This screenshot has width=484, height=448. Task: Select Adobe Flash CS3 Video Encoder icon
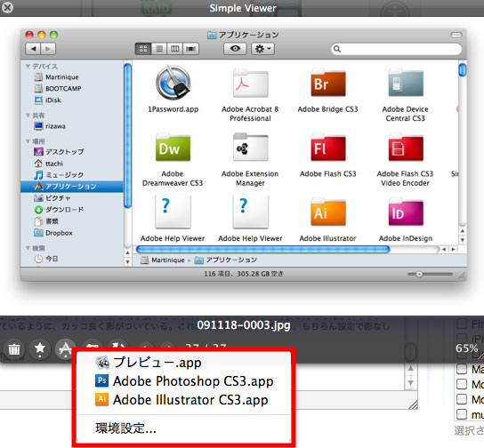click(x=406, y=148)
